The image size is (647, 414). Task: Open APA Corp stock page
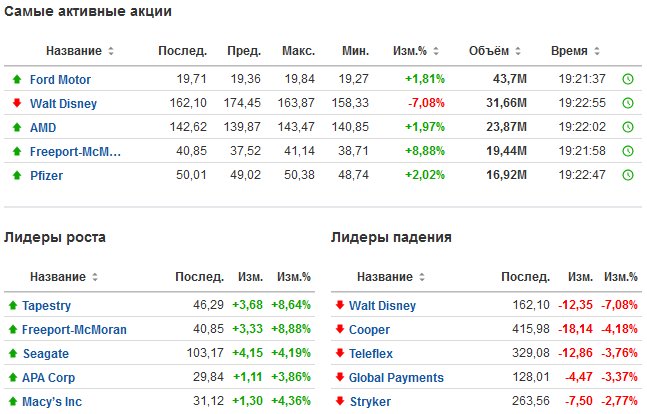point(48,378)
